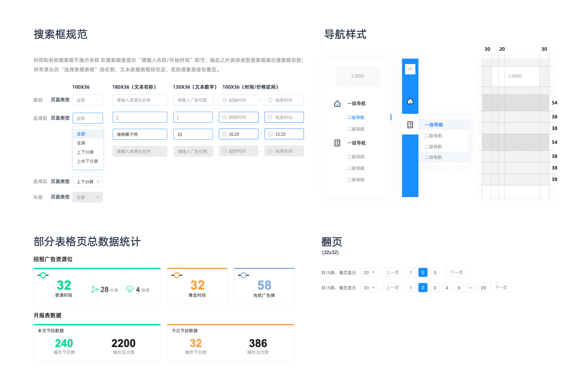Click the clock icon in 16:20 time field
583x392 pixels.
point(225,134)
